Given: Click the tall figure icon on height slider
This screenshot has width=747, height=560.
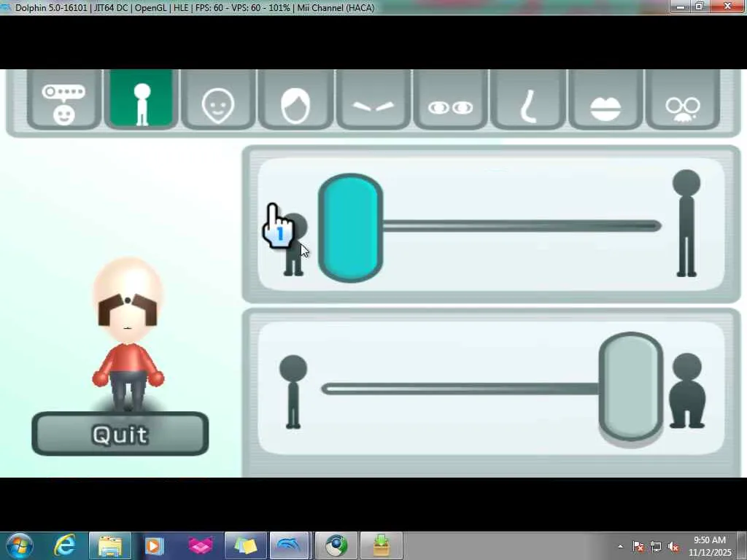Looking at the screenshot, I should tap(686, 223).
